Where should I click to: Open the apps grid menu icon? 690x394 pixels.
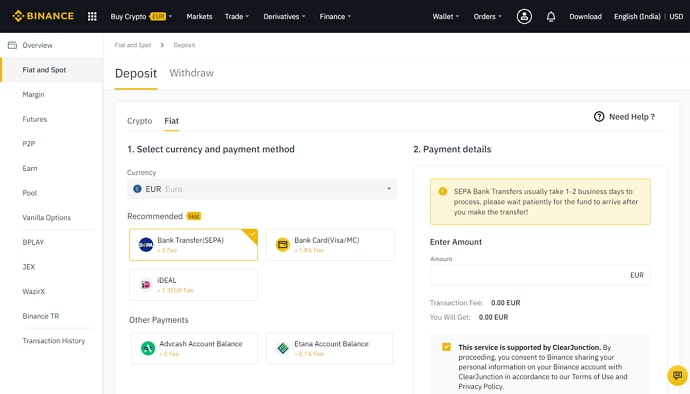[x=92, y=16]
